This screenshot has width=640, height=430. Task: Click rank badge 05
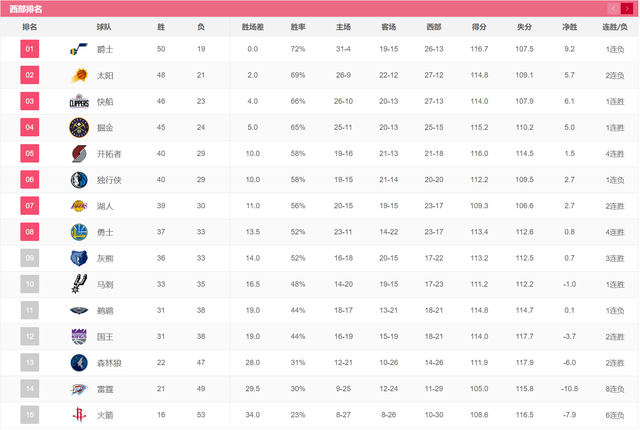30,153
